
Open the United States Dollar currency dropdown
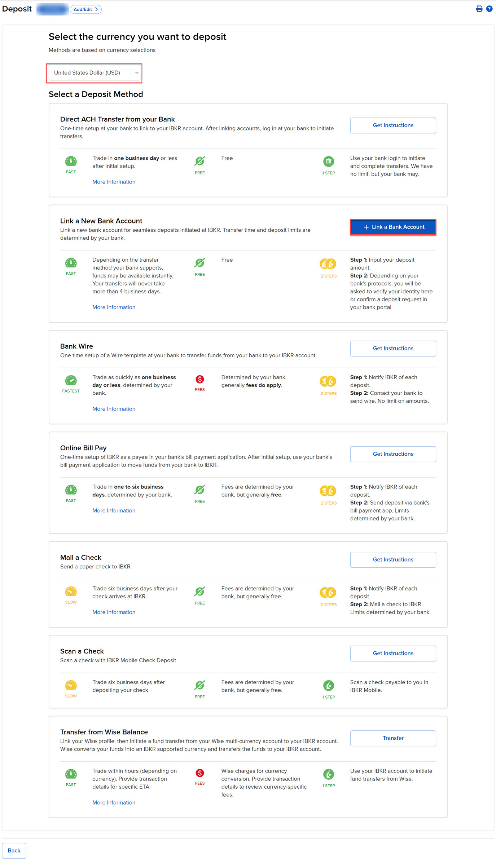(94, 73)
